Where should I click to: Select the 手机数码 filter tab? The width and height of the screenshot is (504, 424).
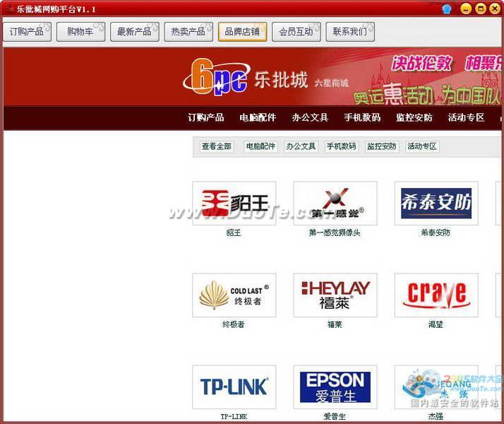(342, 147)
